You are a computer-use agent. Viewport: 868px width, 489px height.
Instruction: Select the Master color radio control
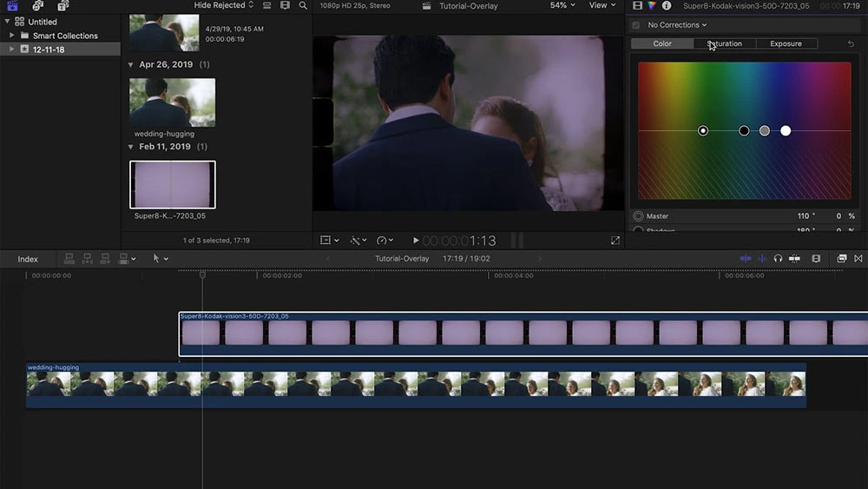(638, 216)
